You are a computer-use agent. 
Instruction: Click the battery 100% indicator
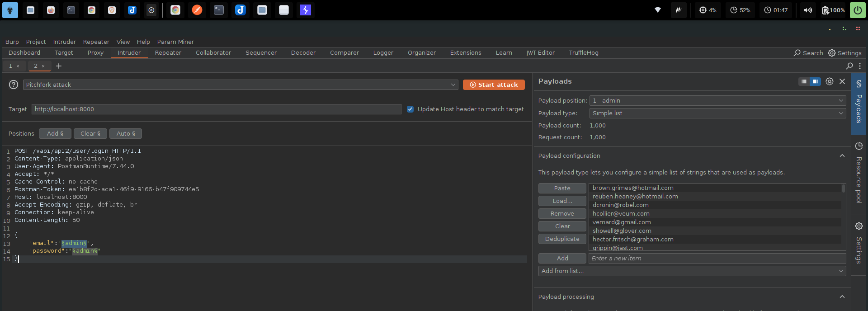coord(833,10)
